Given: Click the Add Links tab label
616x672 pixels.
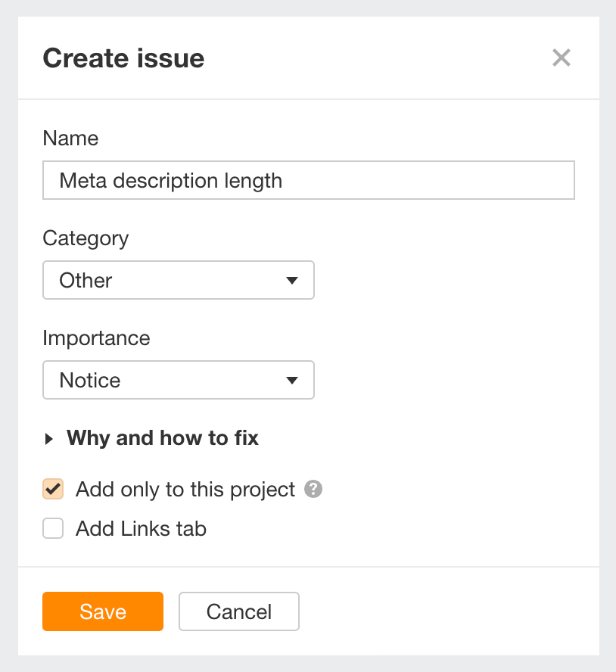Looking at the screenshot, I should [140, 528].
